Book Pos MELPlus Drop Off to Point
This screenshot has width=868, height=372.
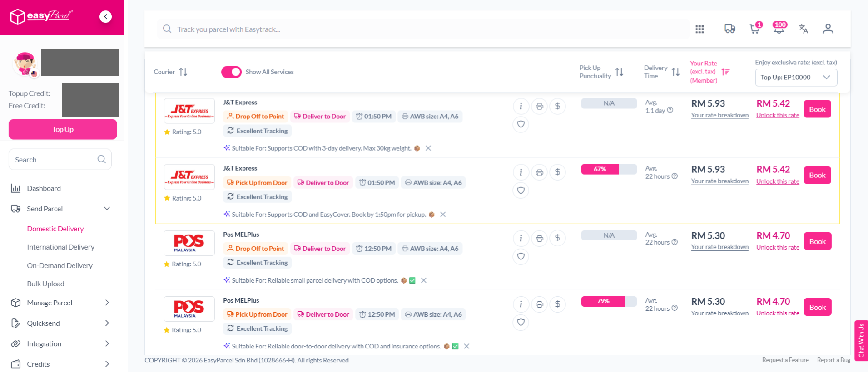coord(817,241)
